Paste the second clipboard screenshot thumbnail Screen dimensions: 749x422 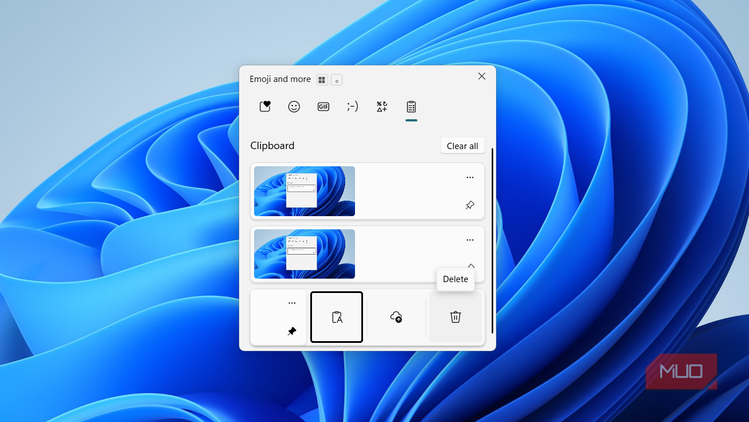304,254
